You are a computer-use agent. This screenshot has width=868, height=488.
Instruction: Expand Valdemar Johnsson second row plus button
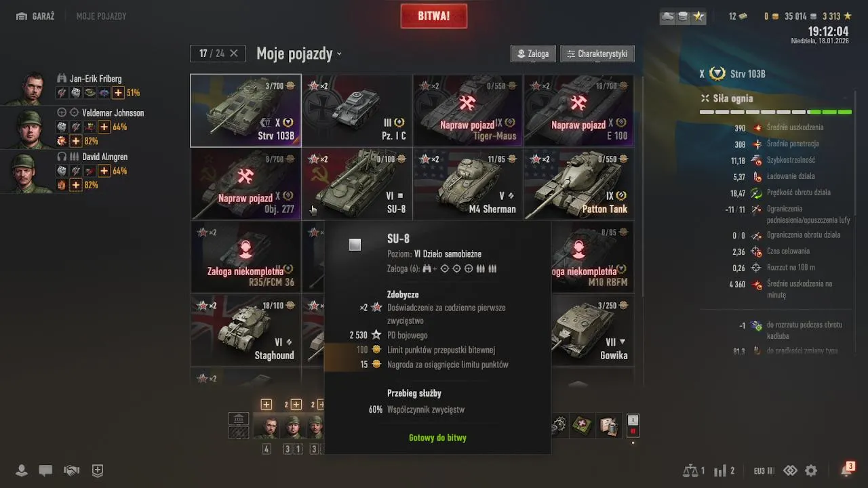[76, 141]
